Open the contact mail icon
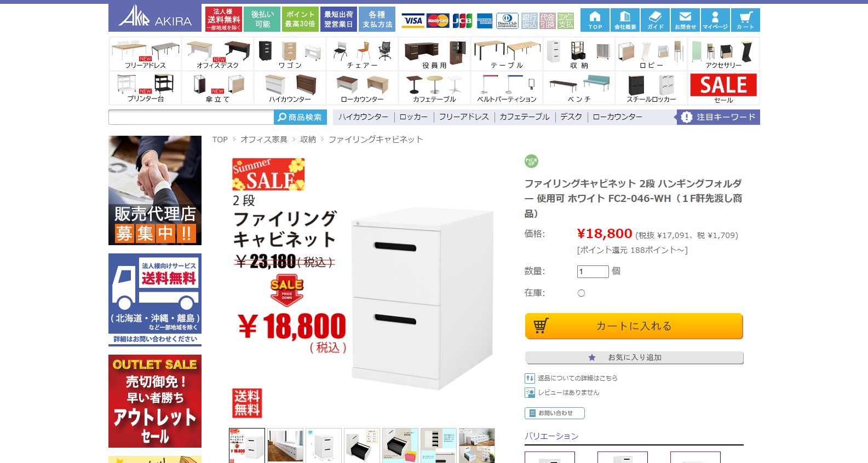Screen dimensions: 868x463 coord(685,20)
